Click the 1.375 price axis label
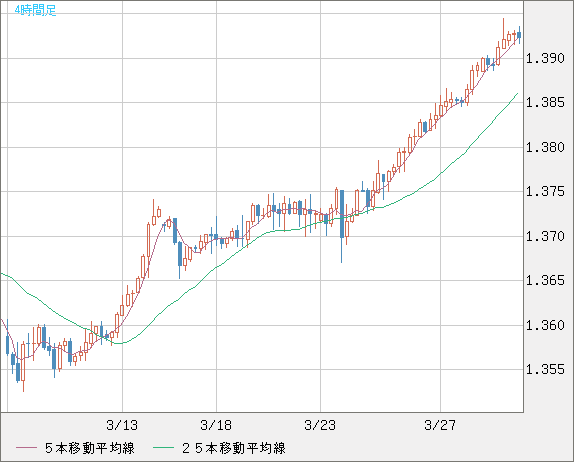 pos(545,191)
